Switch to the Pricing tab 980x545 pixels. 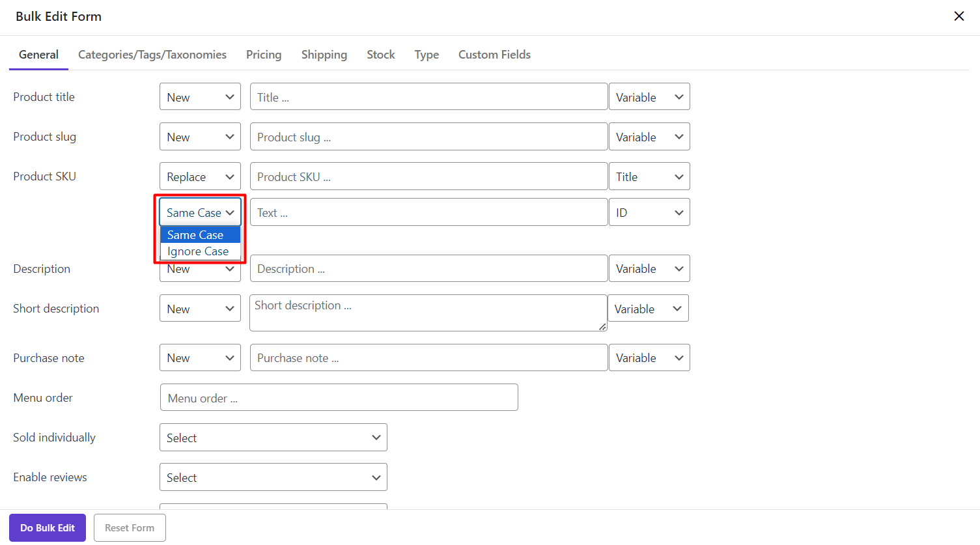click(x=264, y=55)
